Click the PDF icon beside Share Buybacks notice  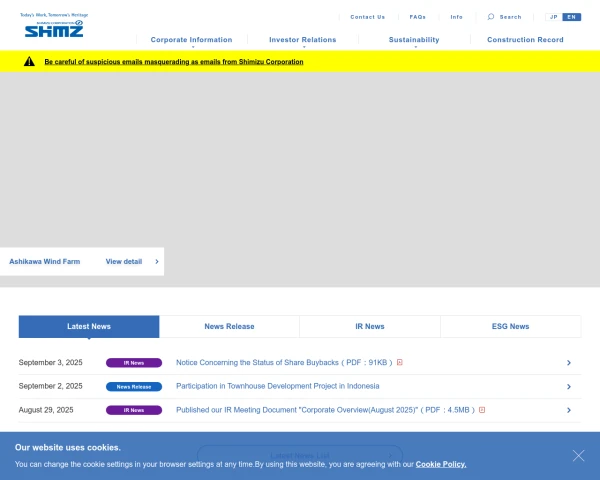pyautogui.click(x=400, y=363)
